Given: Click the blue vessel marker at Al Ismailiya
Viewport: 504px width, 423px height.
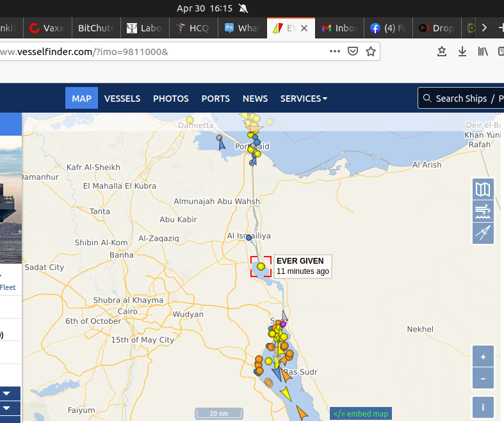Looking at the screenshot, I should pos(248,237).
